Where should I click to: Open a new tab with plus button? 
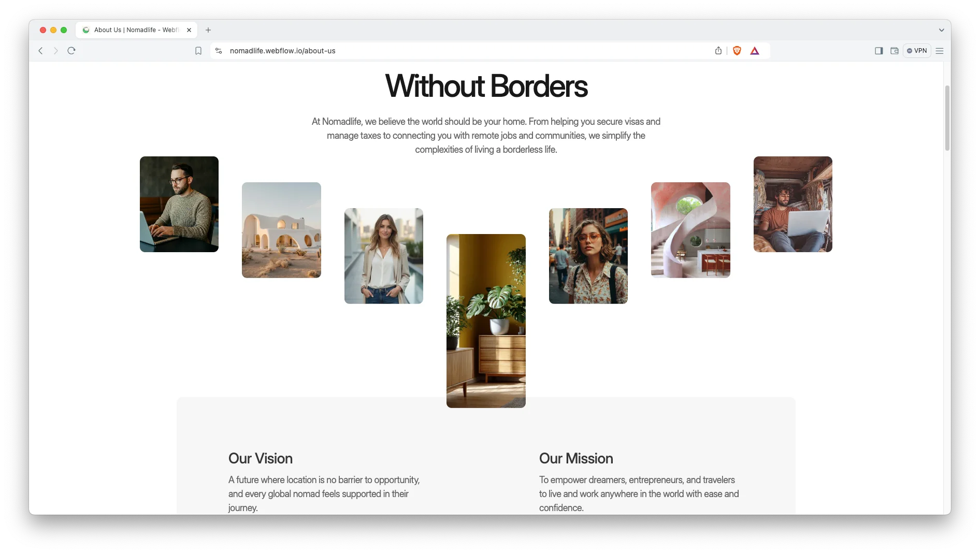tap(208, 30)
